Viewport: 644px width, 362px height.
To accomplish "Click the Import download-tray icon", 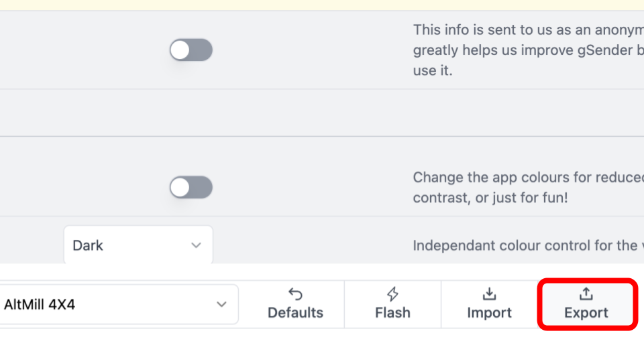I will click(490, 294).
